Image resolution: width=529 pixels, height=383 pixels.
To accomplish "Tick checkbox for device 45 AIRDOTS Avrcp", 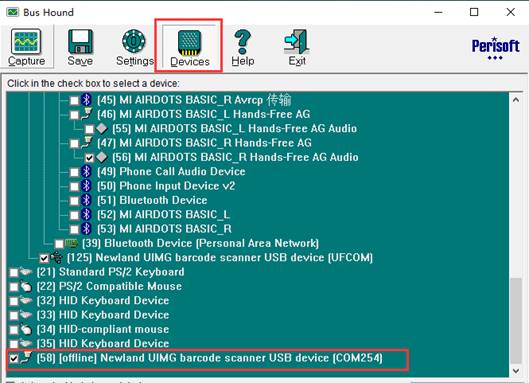I will click(x=74, y=101).
